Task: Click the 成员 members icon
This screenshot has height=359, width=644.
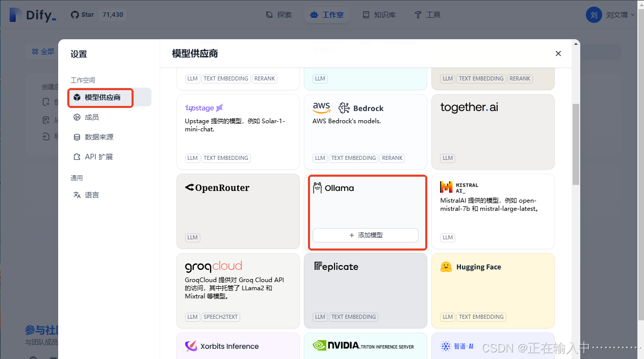Action: point(77,117)
